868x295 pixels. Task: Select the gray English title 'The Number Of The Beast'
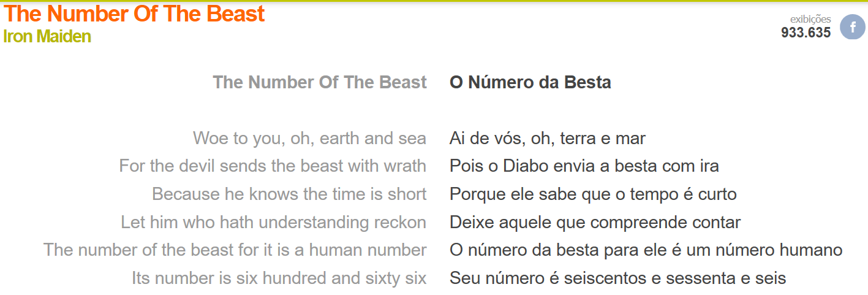coord(319,82)
